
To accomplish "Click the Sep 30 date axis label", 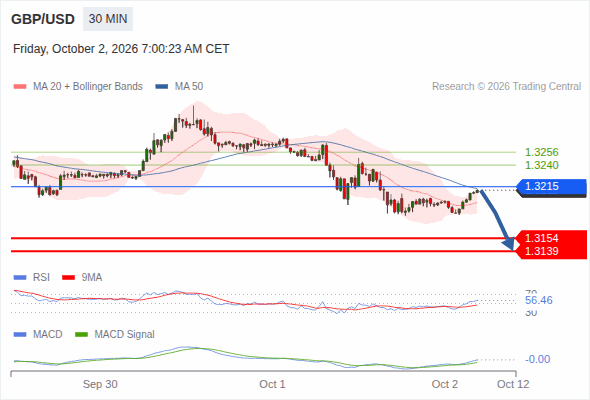I will [100, 384].
